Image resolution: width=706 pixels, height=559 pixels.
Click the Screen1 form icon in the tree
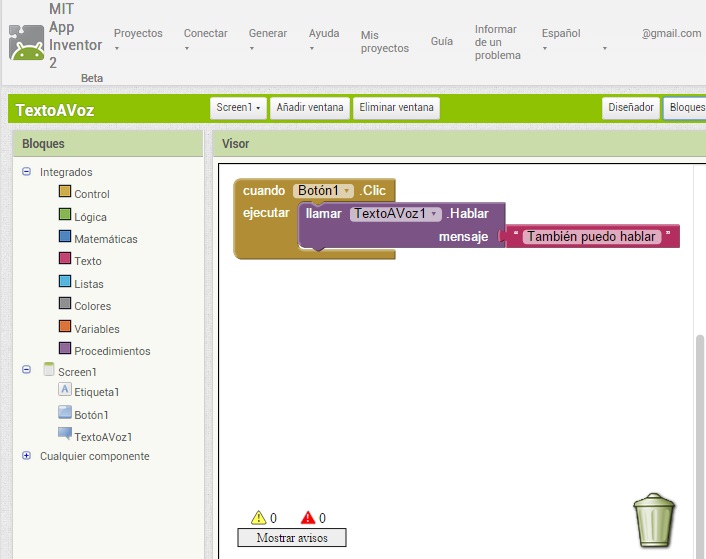(49, 369)
